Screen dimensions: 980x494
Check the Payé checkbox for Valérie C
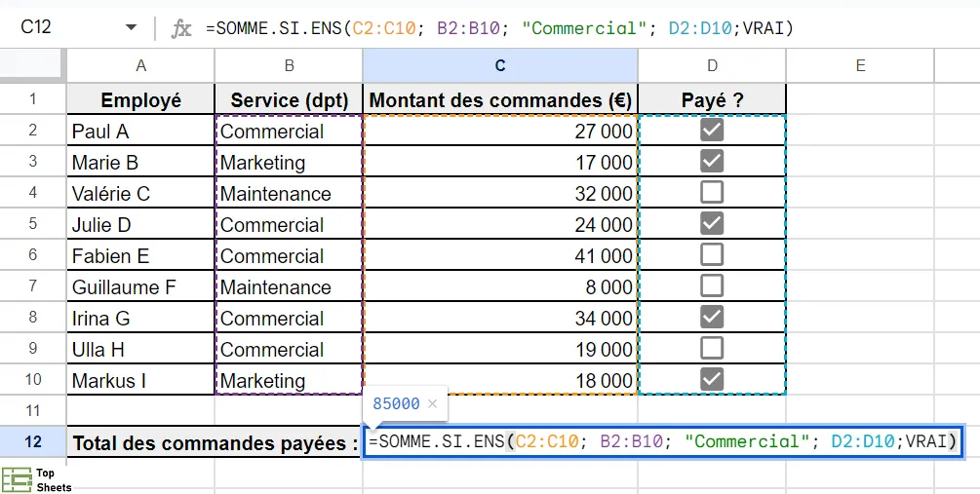[711, 192]
